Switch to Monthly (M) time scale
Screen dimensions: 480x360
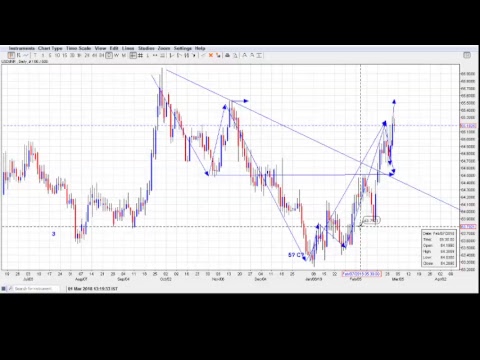(124, 55)
